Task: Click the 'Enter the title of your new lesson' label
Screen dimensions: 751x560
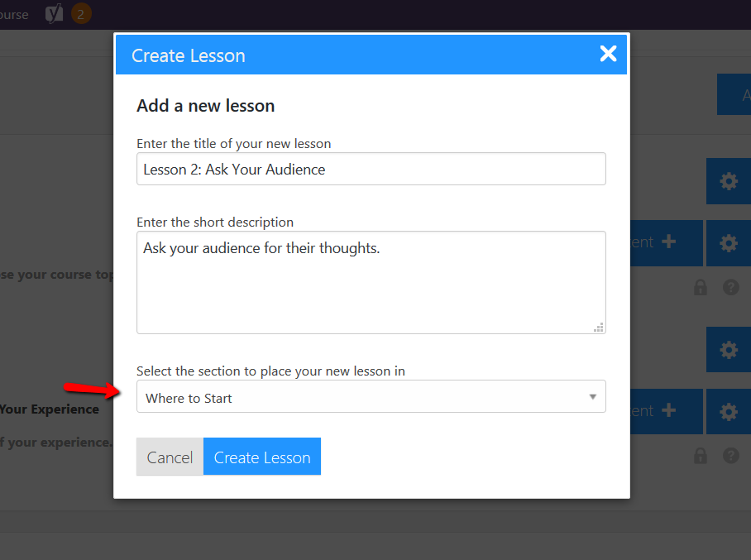Action: [x=234, y=144]
